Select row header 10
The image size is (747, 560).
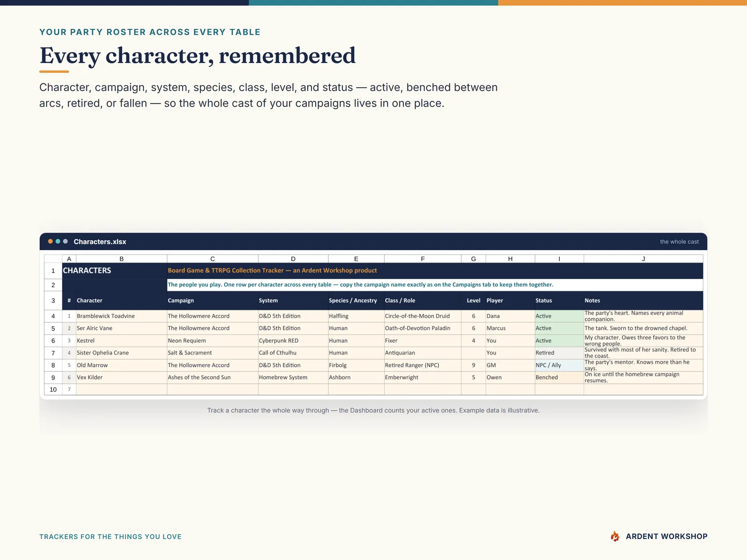53,389
